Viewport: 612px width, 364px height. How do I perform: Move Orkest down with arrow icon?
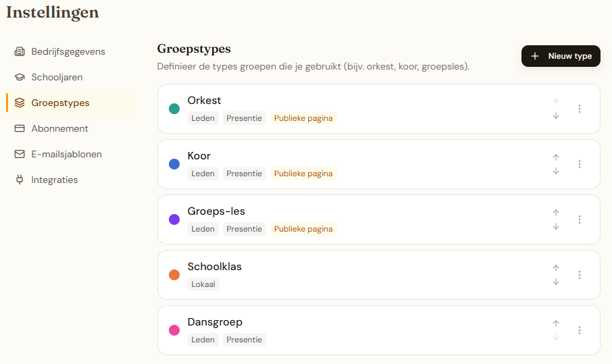pyautogui.click(x=556, y=115)
